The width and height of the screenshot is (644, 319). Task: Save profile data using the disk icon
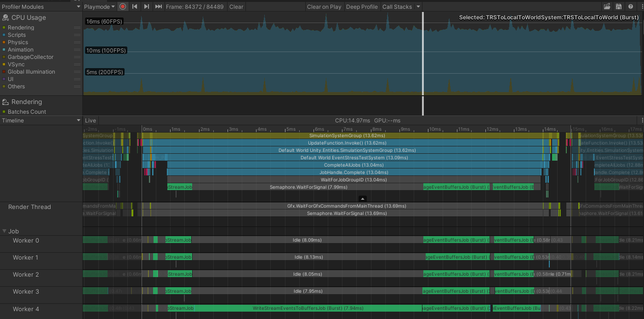618,6
